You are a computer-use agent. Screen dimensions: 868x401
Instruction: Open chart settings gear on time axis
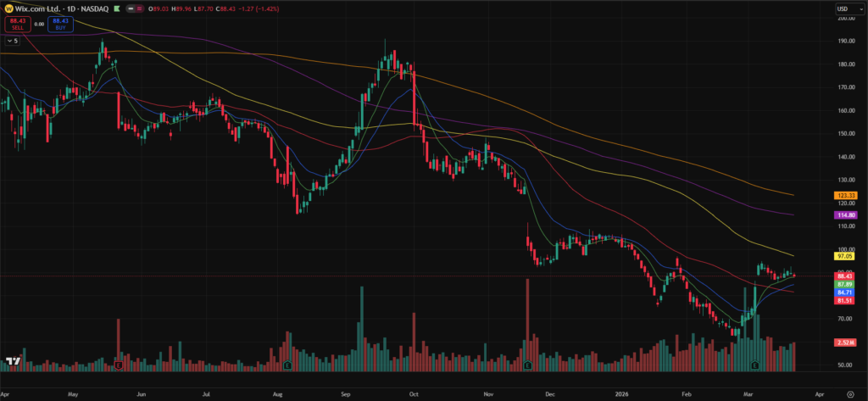[850, 394]
